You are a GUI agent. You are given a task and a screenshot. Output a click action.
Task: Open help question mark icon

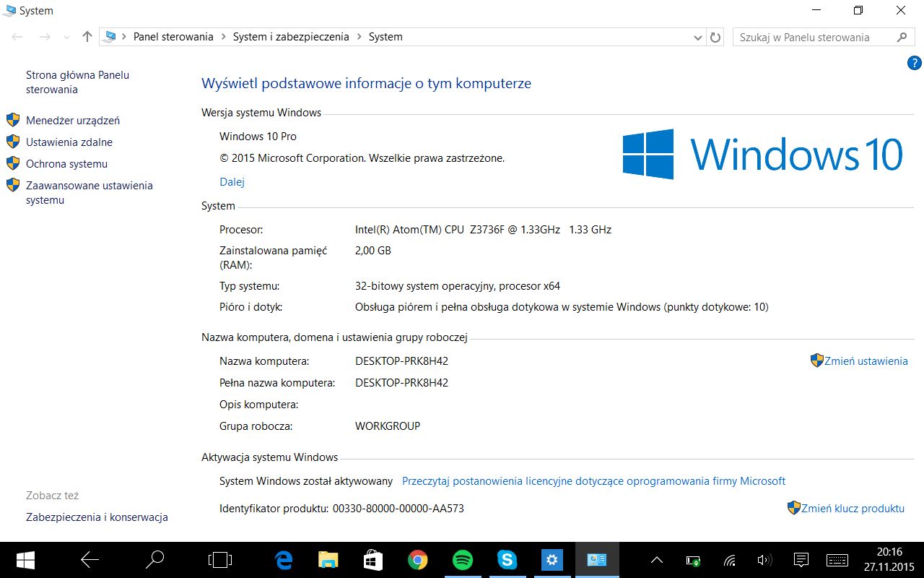point(914,64)
